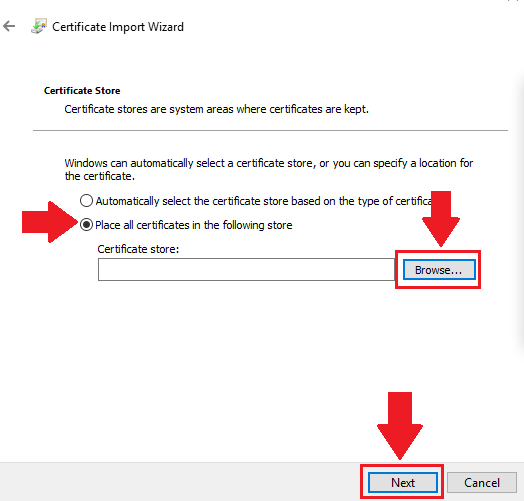Click the 'Certificate stores are system areas' description
This screenshot has width=524, height=501.
tap(217, 109)
